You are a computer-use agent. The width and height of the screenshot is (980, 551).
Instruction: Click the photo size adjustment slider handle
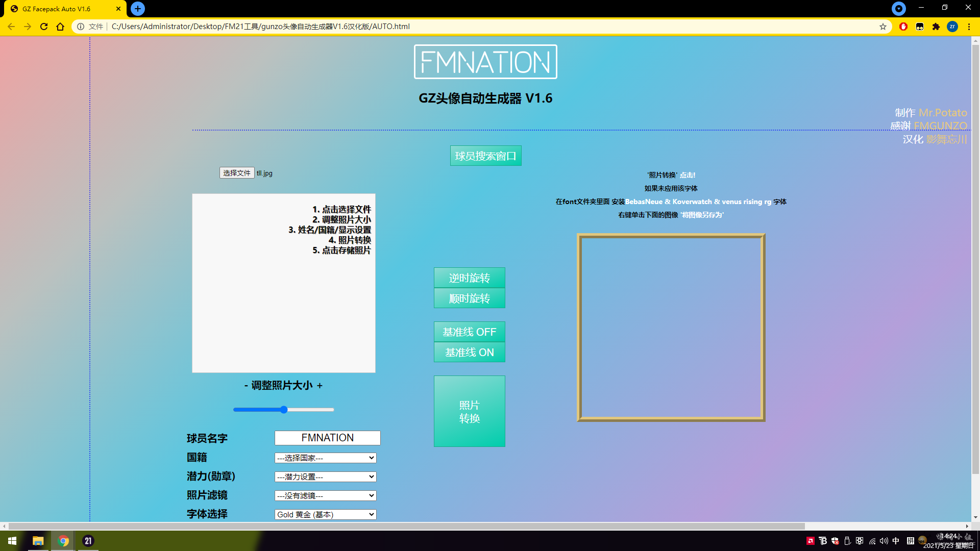[284, 410]
